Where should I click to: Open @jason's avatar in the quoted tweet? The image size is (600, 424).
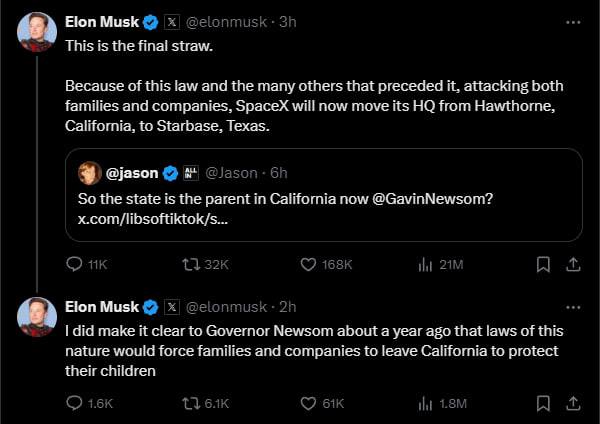point(90,173)
